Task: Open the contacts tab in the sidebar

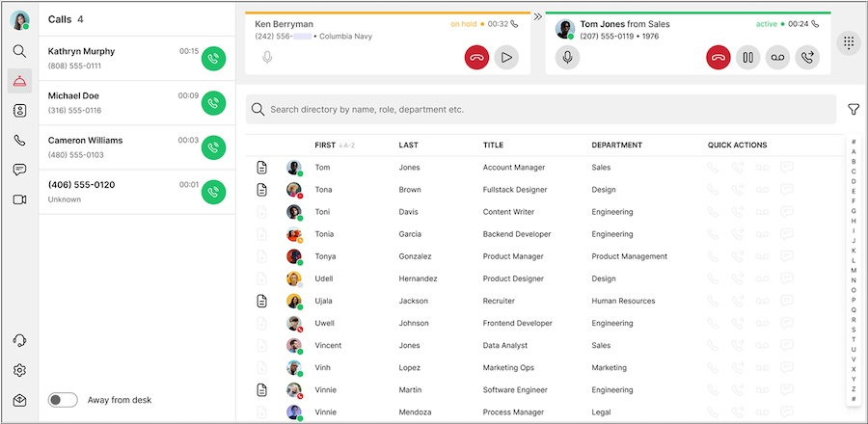Action: click(19, 111)
